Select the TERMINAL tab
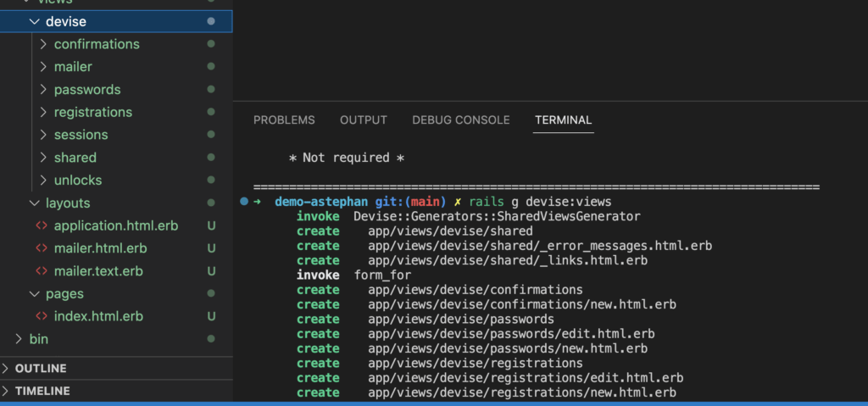Image resolution: width=868 pixels, height=406 pixels. coord(564,120)
